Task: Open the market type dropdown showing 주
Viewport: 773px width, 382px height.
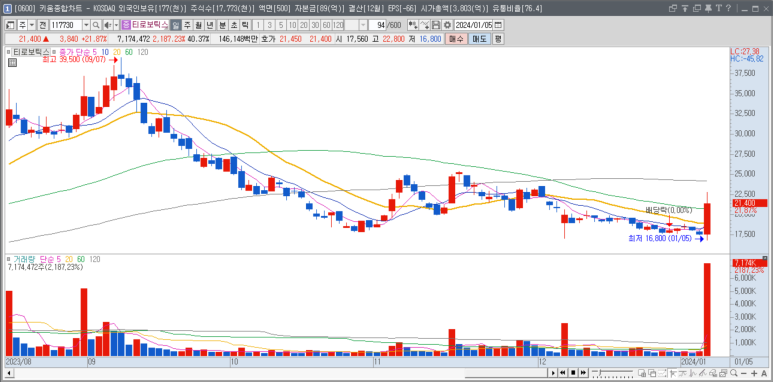Action: point(32,25)
